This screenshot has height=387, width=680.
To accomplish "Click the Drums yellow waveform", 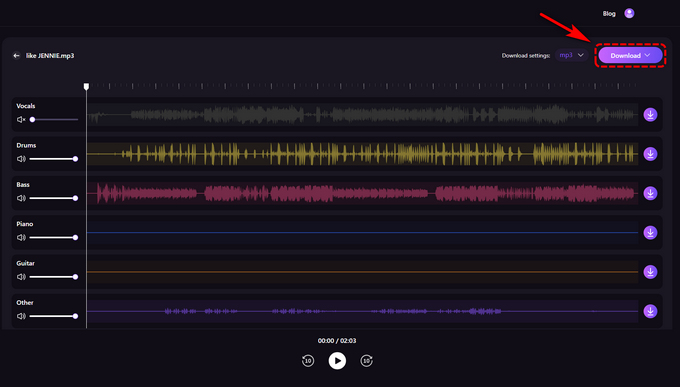I will tap(363, 154).
